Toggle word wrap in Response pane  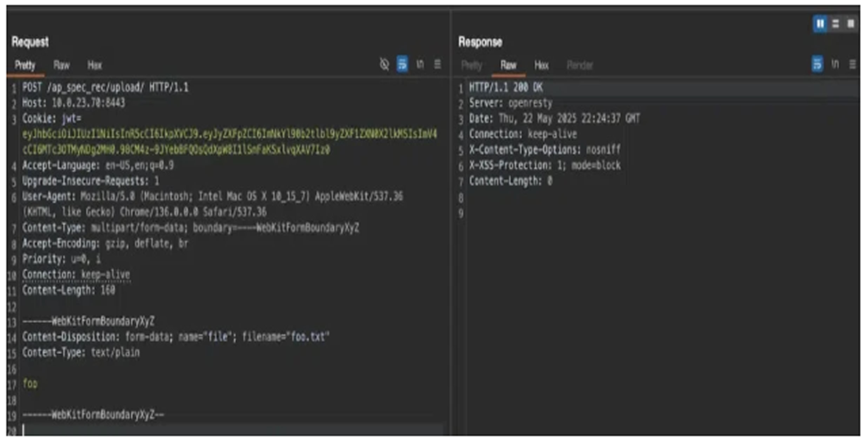coord(817,64)
